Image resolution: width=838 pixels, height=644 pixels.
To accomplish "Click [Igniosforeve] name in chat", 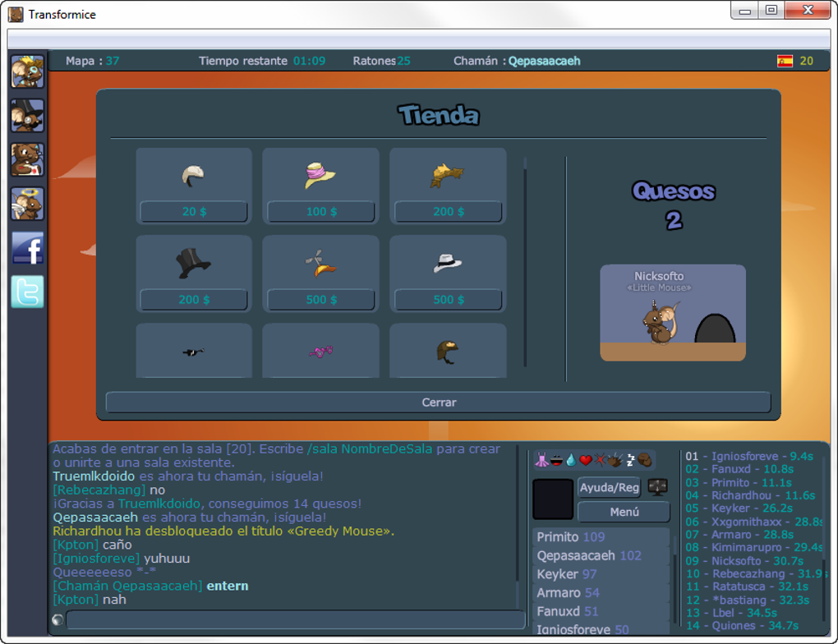I will 96,559.
